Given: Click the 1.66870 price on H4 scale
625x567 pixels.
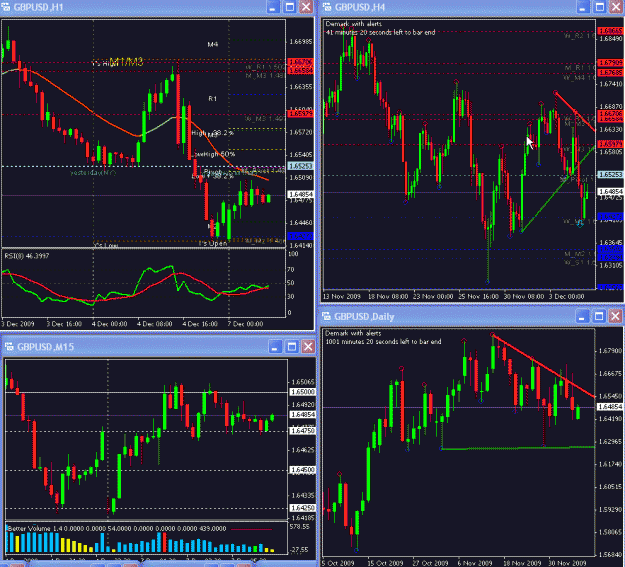Looking at the screenshot, I should (611, 106).
